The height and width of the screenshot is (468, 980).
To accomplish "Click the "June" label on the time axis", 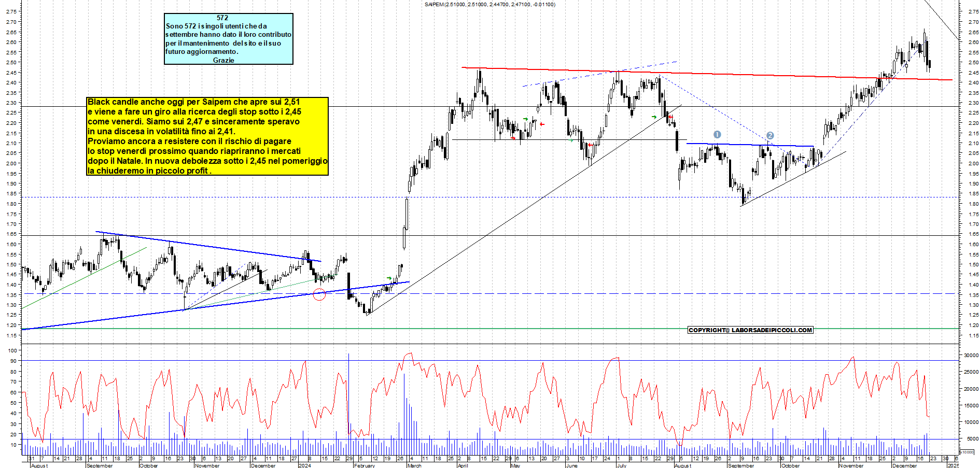I will point(571,465).
